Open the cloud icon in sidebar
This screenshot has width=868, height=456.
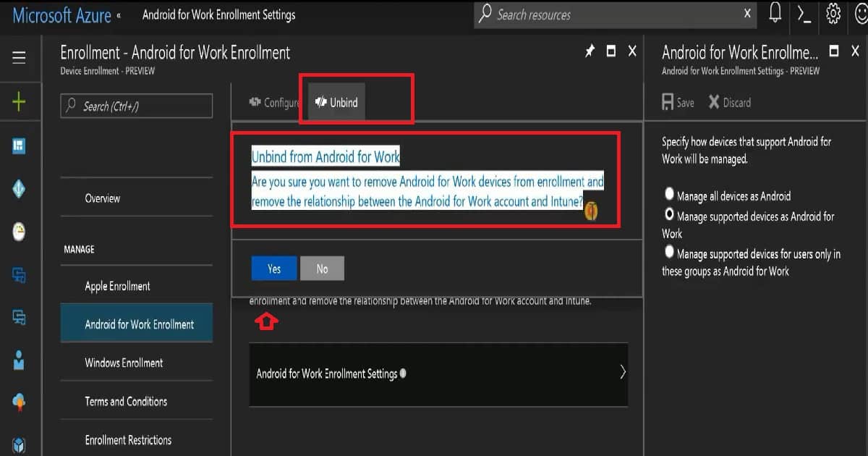(x=19, y=402)
